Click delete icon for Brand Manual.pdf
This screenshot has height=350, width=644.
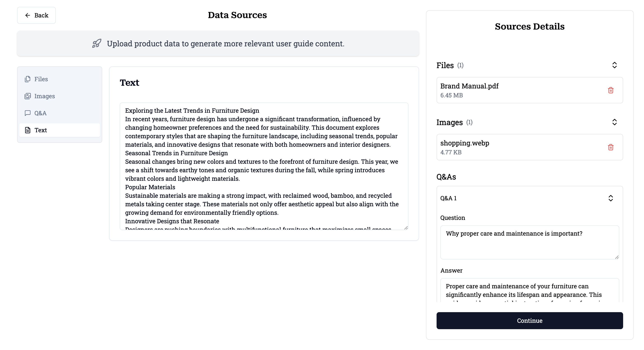(610, 90)
